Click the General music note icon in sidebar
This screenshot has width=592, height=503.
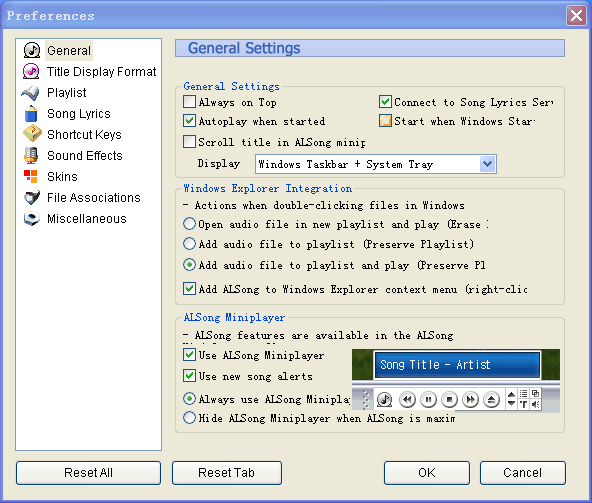32,50
